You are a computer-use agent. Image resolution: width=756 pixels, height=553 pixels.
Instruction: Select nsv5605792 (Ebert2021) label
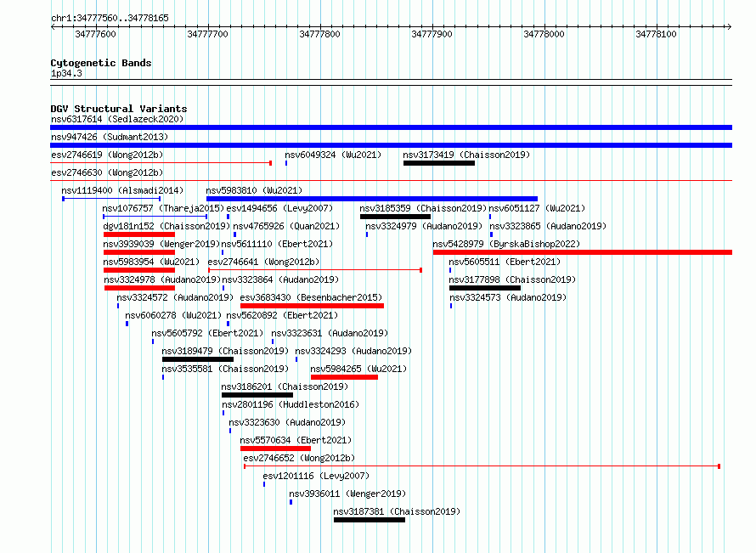(207, 333)
